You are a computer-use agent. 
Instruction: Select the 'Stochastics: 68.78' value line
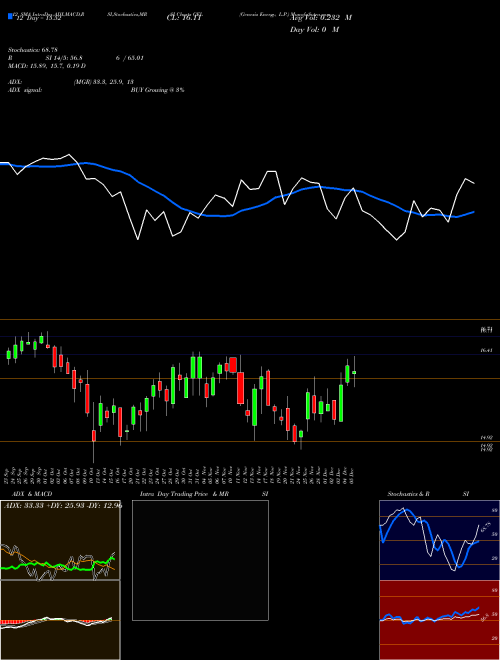tap(33, 50)
